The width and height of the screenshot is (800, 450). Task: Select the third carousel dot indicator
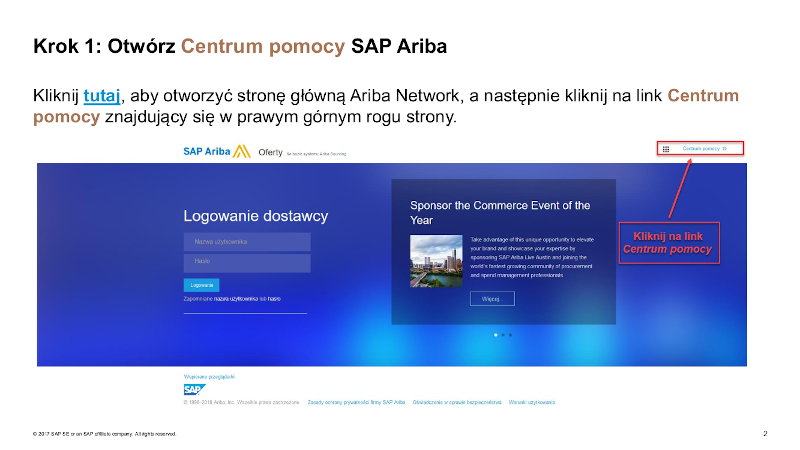(510, 335)
